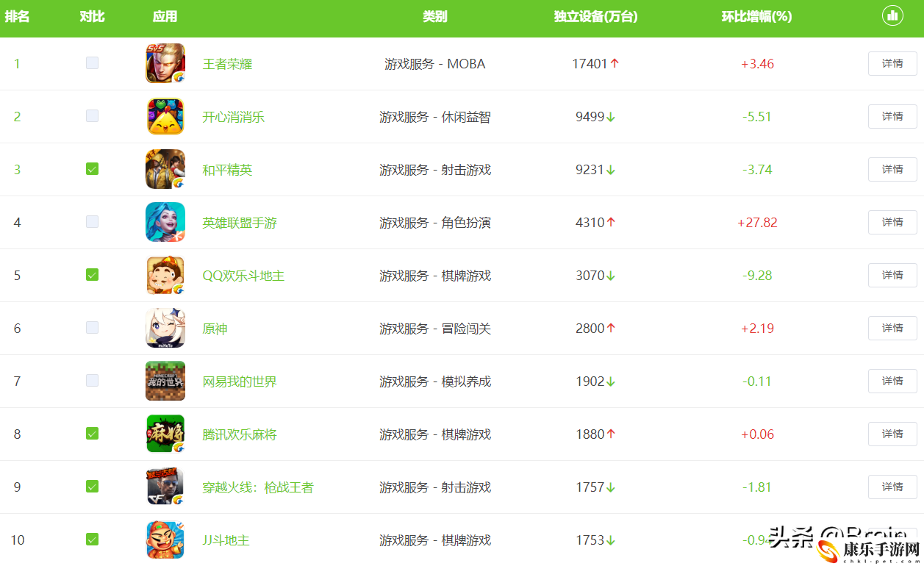924x566 pixels.
Task: Click the 应用 column header
Action: [x=165, y=16]
